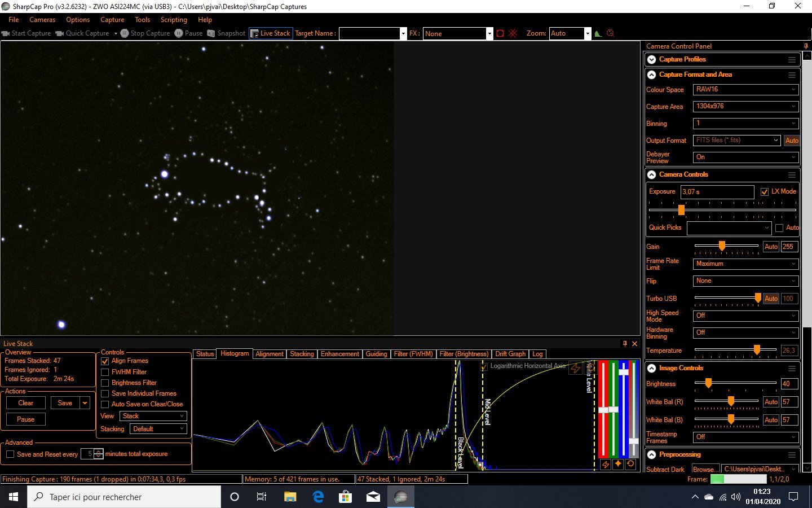
Task: Enable the FWHM Filter checkbox
Action: (105, 372)
